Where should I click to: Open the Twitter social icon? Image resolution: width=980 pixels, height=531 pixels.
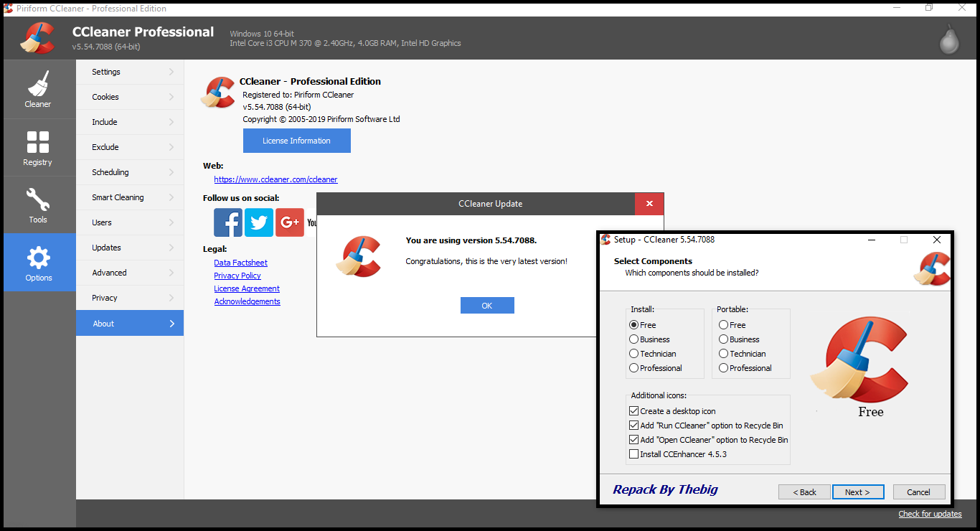click(x=259, y=222)
